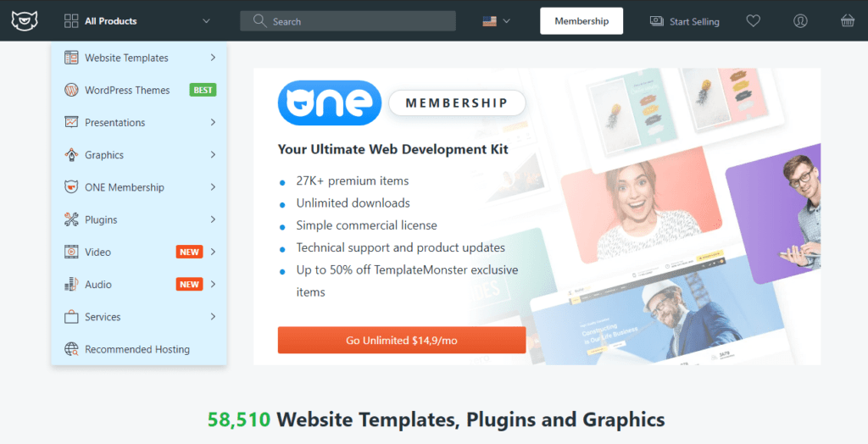Click the Membership button in header

coord(581,21)
